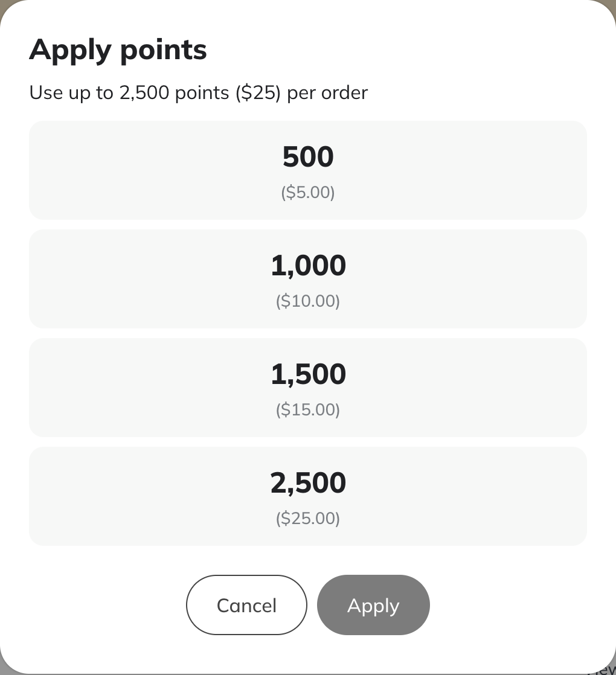Click the ($10.00) value label

click(x=308, y=301)
